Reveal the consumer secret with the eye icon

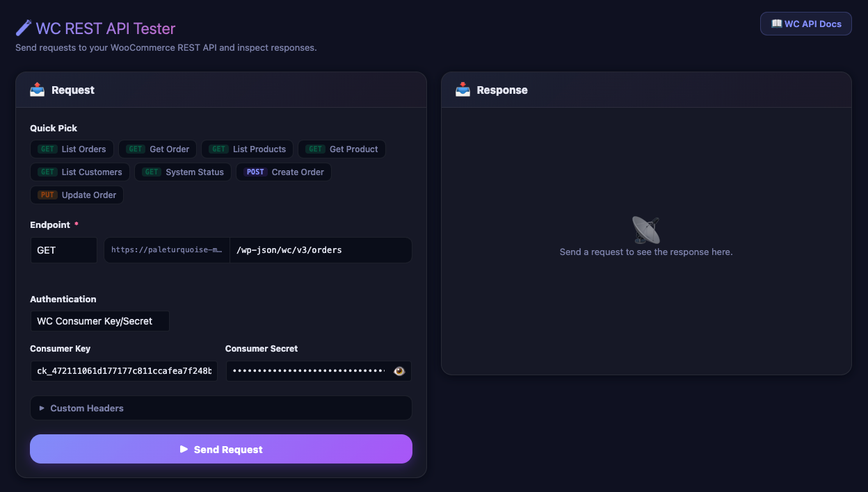[x=399, y=371]
